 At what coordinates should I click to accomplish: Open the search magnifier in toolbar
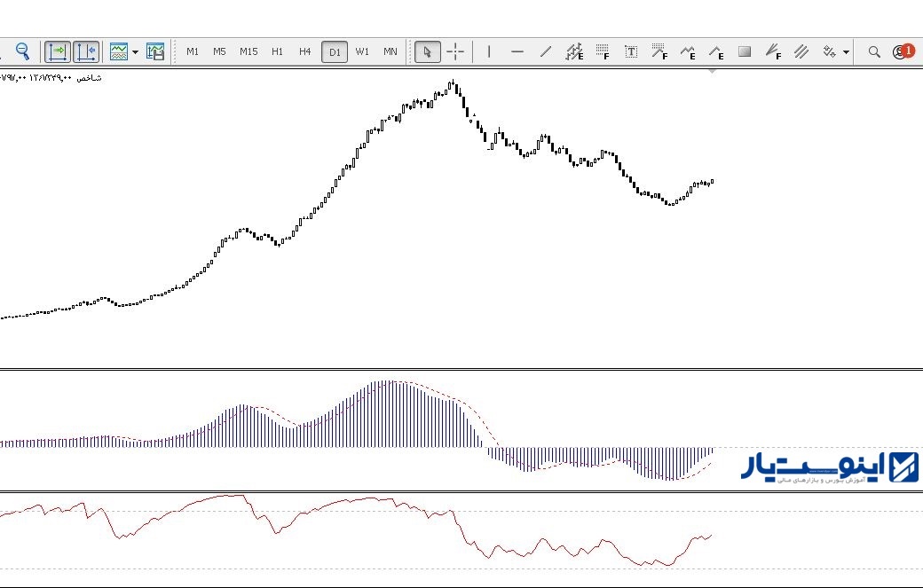coord(874,51)
